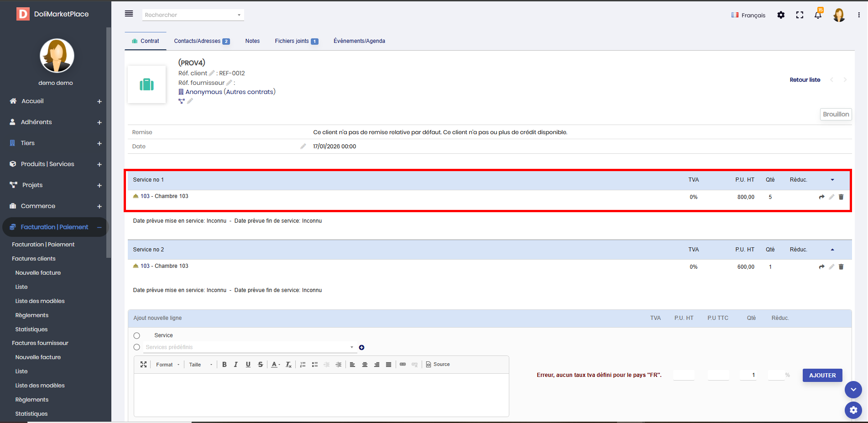Maximize the text editor
This screenshot has width=868, height=423.
point(143,365)
